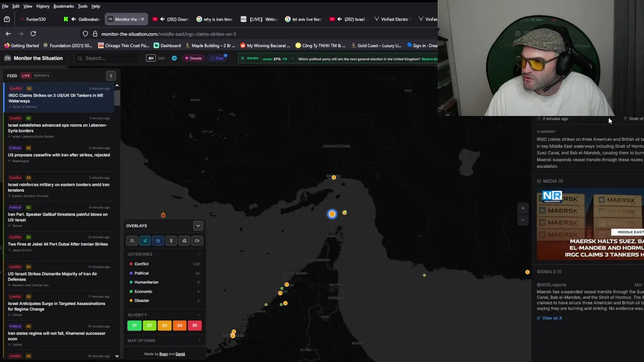Screen dimensions: 644x362
Task: Collapse the feed panel with arrow
Action: (111, 76)
